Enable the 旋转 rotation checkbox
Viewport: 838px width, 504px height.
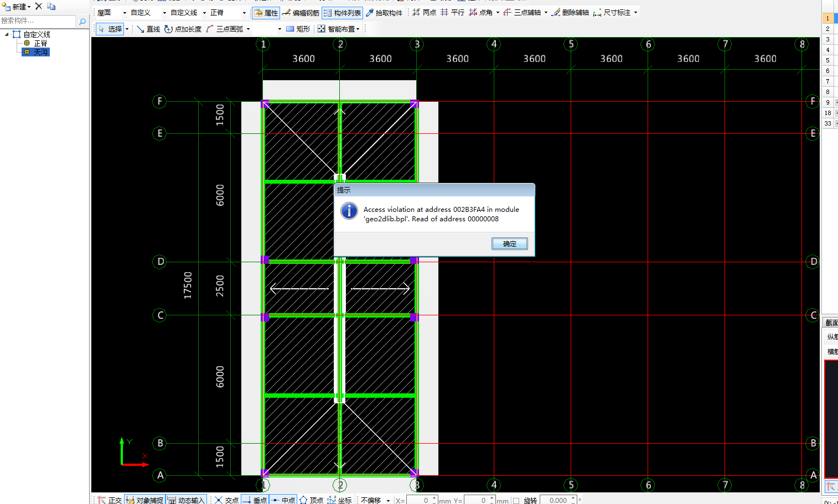(x=516, y=500)
